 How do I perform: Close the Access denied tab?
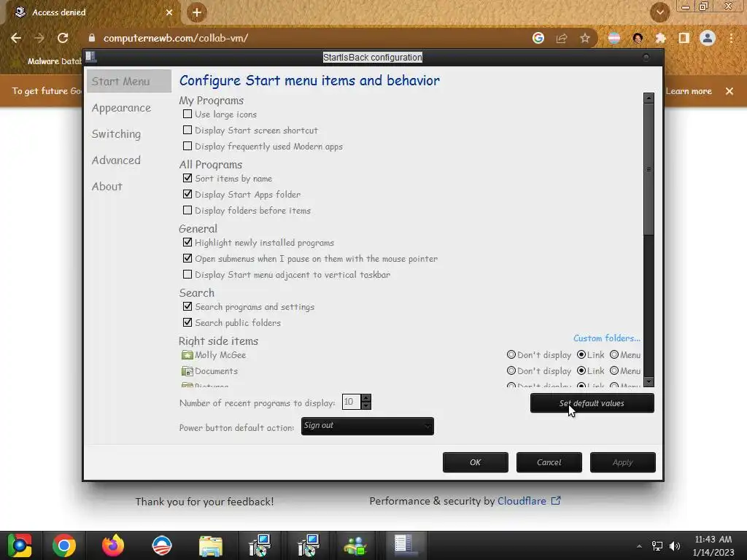click(x=169, y=12)
